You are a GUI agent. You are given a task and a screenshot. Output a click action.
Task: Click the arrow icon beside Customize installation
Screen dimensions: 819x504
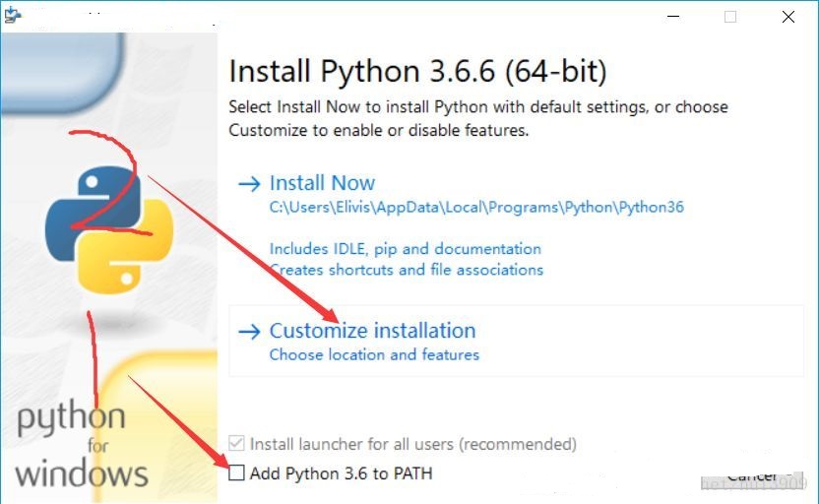tap(250, 332)
